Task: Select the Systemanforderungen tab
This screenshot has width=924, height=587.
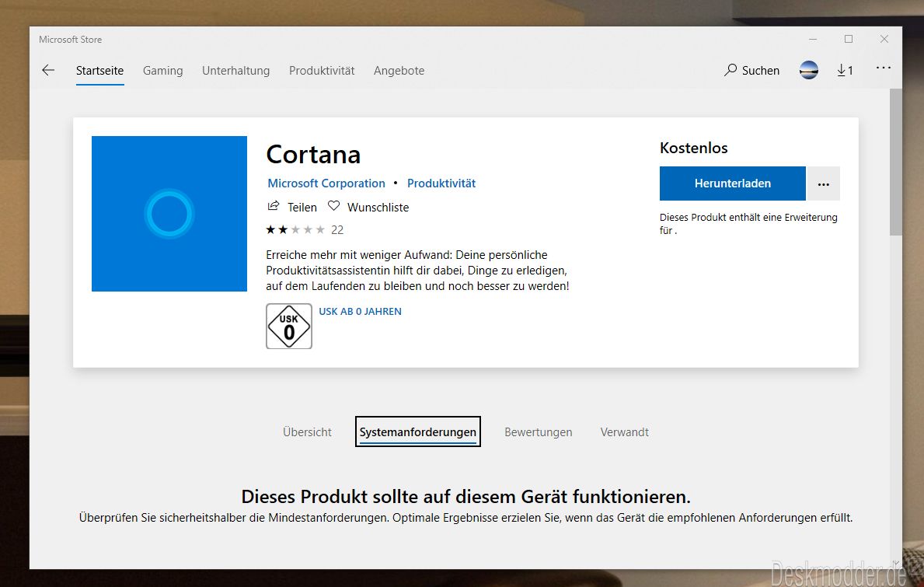Action: [418, 432]
